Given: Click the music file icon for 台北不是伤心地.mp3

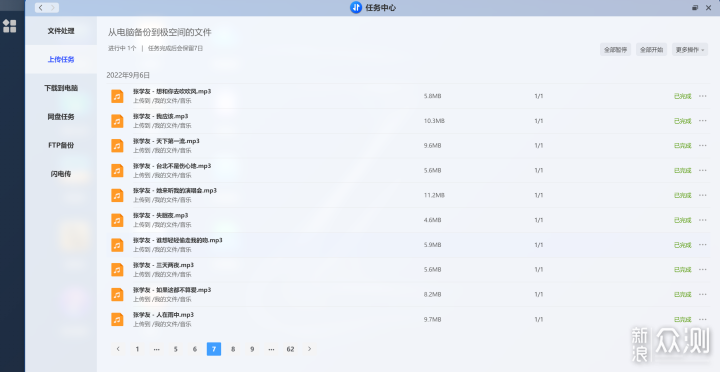Looking at the screenshot, I should [x=117, y=170].
